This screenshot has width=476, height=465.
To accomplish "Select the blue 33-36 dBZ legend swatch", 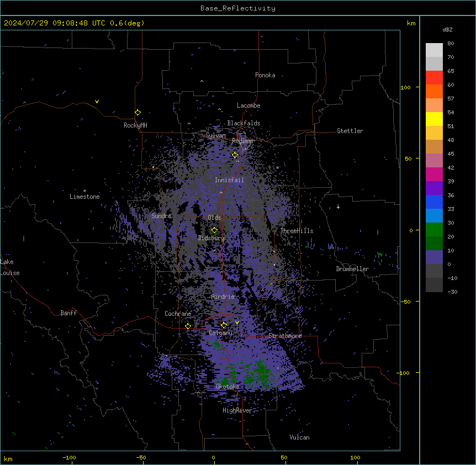I will point(434,202).
